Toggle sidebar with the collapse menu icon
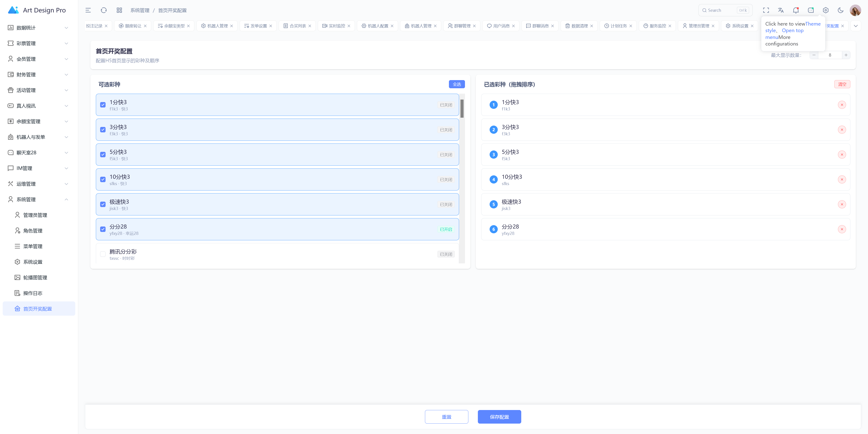The height and width of the screenshot is (434, 868). pyautogui.click(x=88, y=10)
